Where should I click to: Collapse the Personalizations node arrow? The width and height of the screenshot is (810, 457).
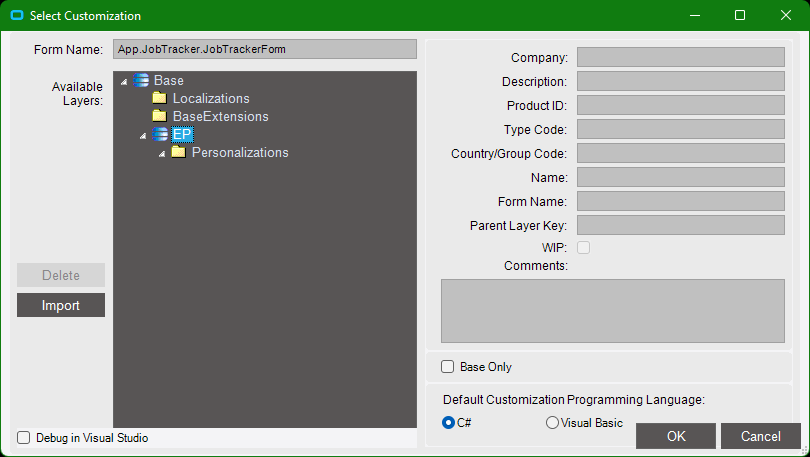(162, 154)
